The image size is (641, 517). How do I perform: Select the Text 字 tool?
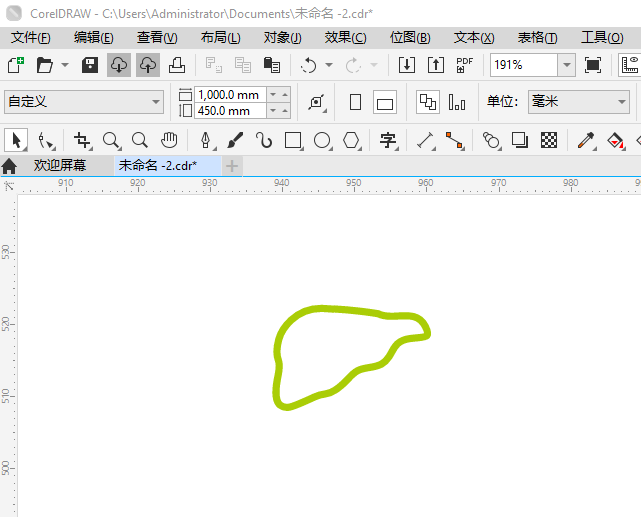pos(388,140)
